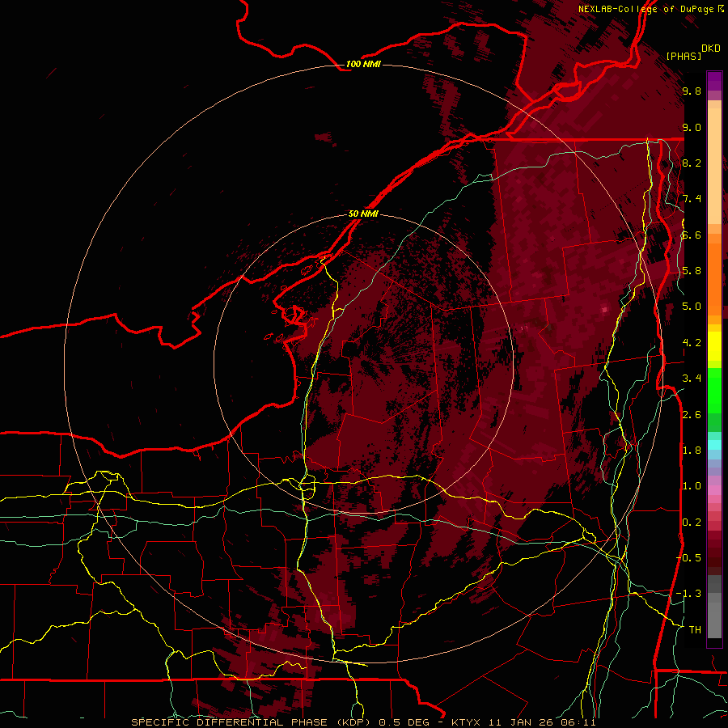Select the 5.0 value on the legend
Viewport: 728px width, 728px height.
tap(692, 307)
